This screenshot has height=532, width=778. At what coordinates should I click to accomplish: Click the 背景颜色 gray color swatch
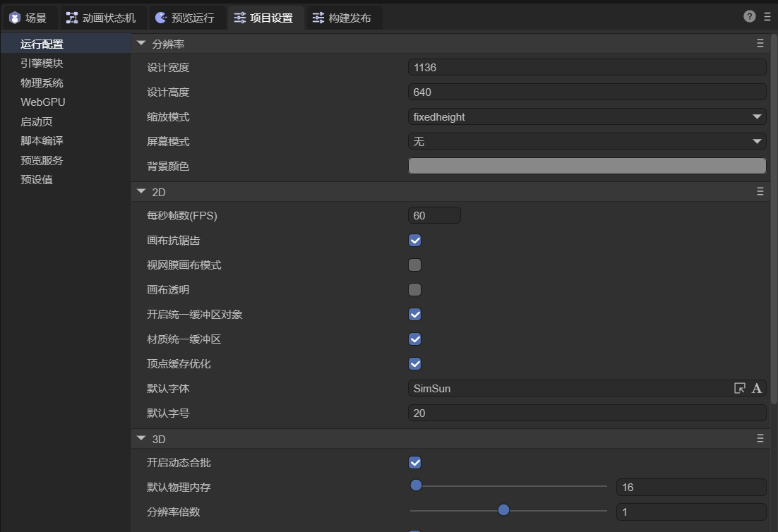tap(587, 167)
